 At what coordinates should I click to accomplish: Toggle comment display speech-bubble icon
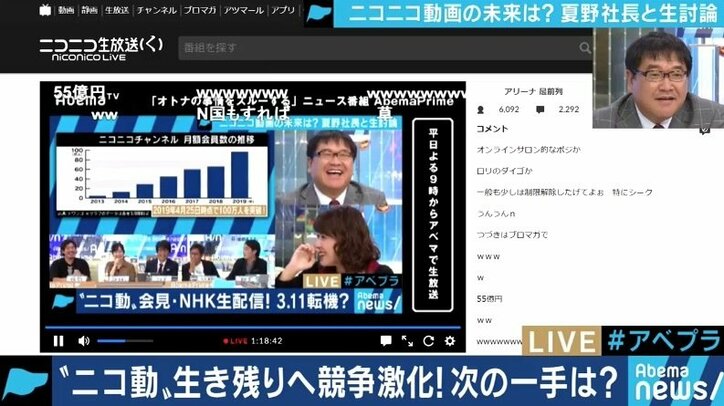click(386, 341)
